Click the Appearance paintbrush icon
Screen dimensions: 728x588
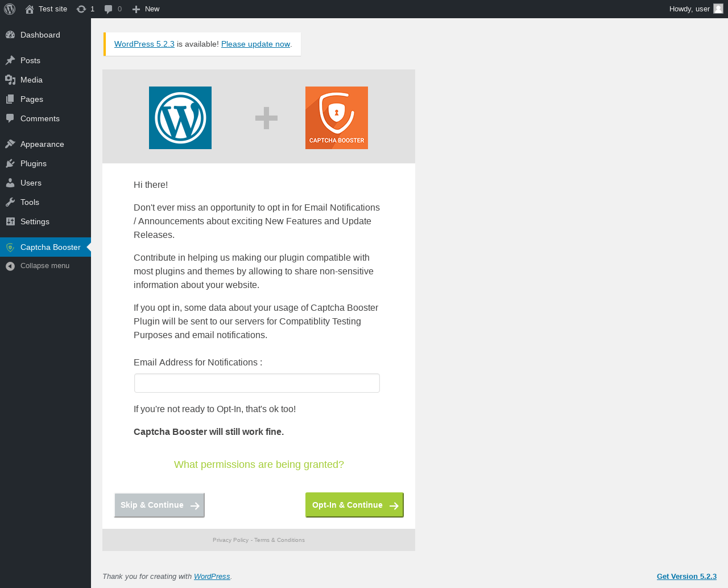pyautogui.click(x=10, y=144)
